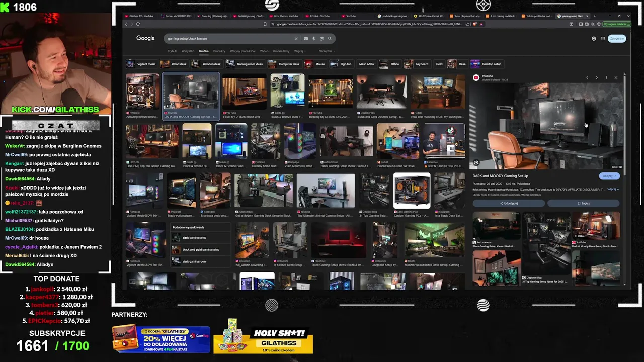The width and height of the screenshot is (644, 362).
Task: Filter by Gaming room ideas chip
Action: (x=245, y=64)
